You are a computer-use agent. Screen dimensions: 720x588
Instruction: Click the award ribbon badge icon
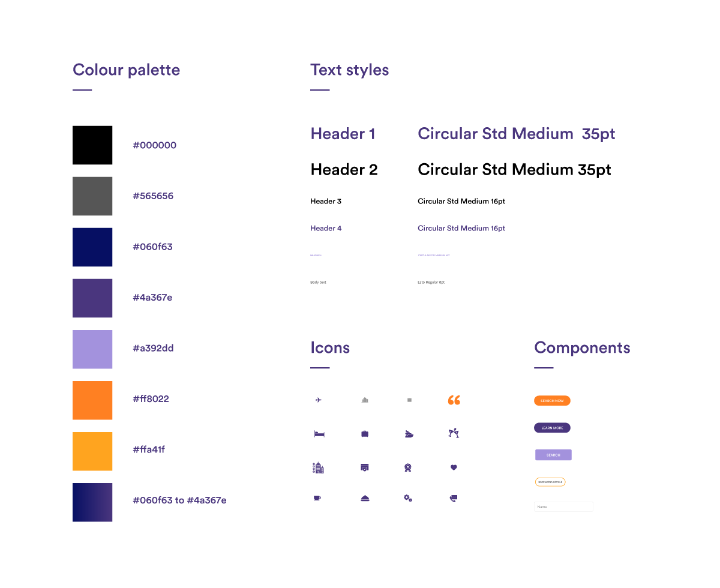pos(408,467)
